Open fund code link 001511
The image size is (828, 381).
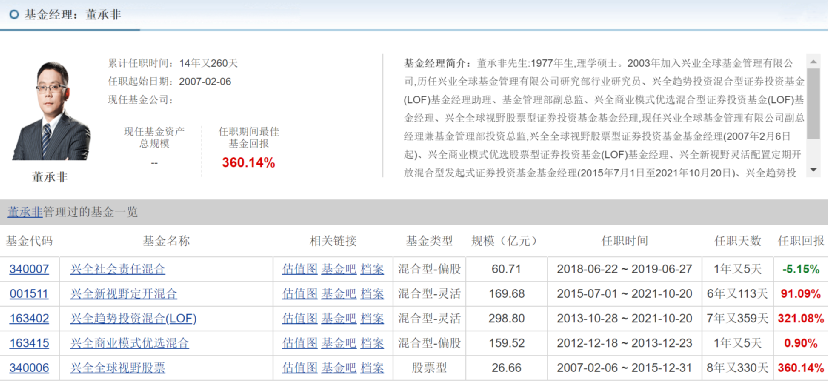[x=29, y=294]
